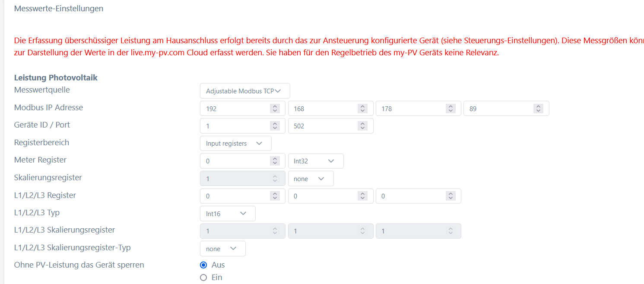Open the Skalierungsregister none type dropdown
This screenshot has width=644, height=284.
tap(311, 179)
